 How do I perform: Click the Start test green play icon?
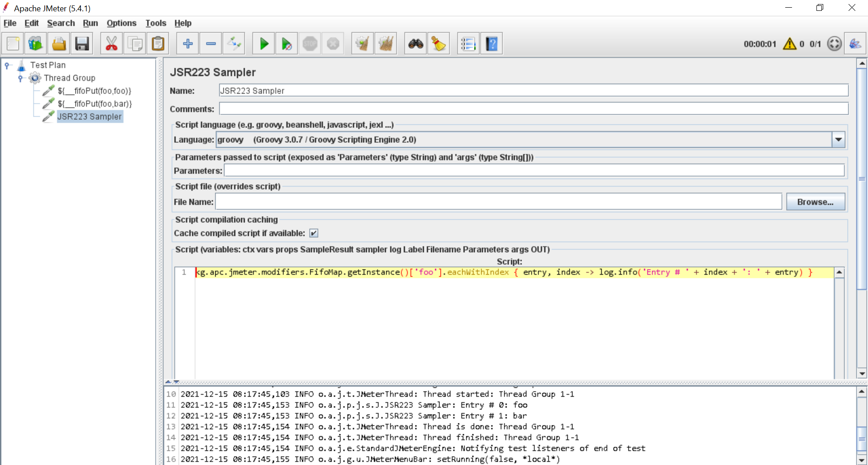click(x=264, y=44)
